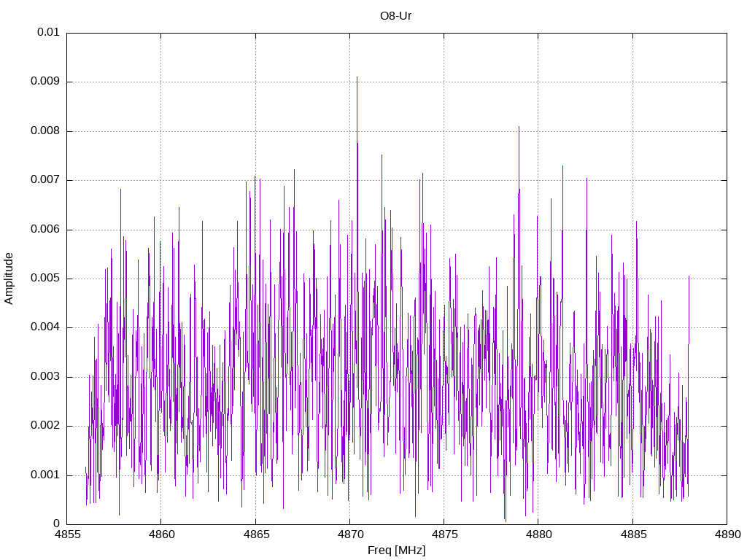This screenshot has width=747, height=560.
Task: Click the Amplitude y-axis label
Action: pos(9,279)
